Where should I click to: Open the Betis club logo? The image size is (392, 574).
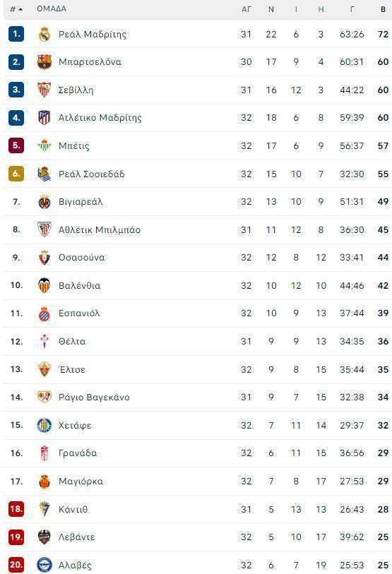(44, 145)
